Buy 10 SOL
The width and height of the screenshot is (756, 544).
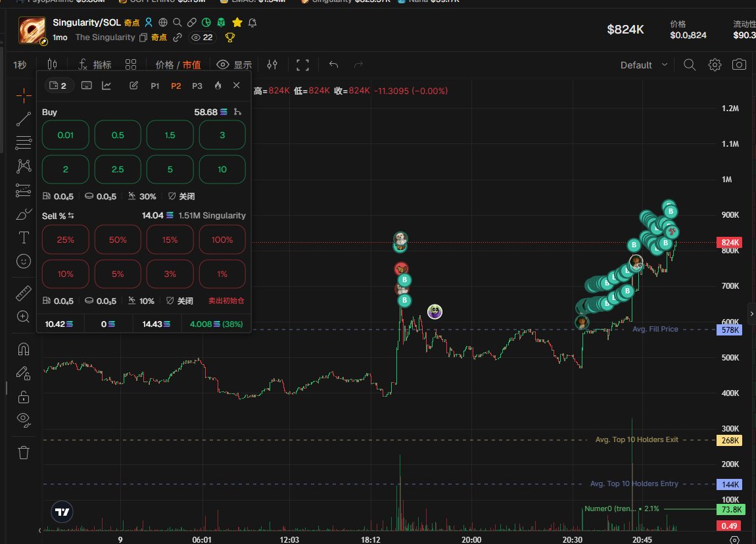click(x=222, y=169)
